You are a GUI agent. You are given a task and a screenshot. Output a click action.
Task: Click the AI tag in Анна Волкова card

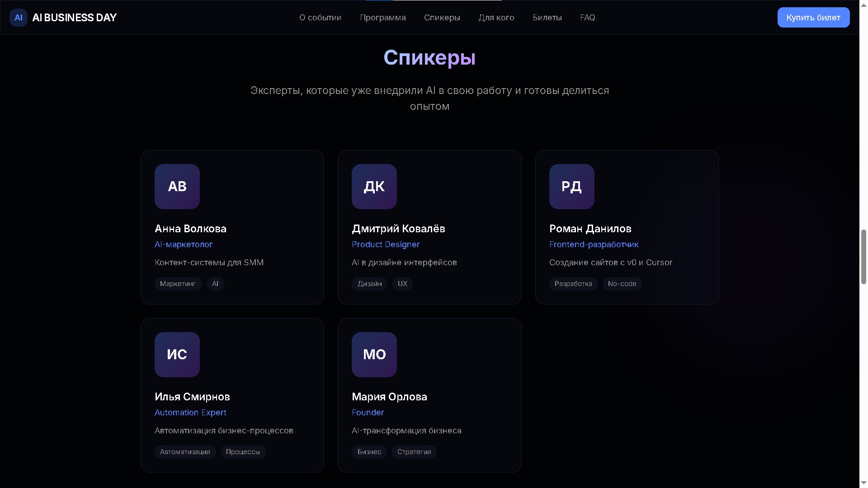(215, 284)
